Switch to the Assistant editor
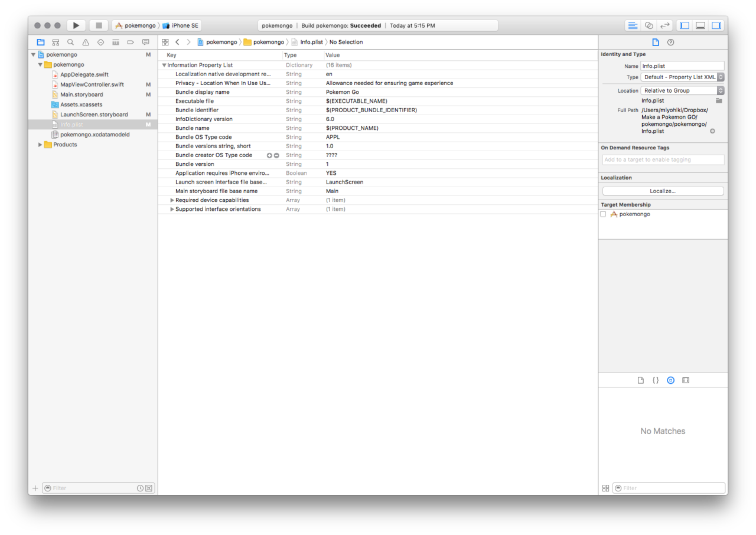This screenshot has height=535, width=756. (649, 25)
